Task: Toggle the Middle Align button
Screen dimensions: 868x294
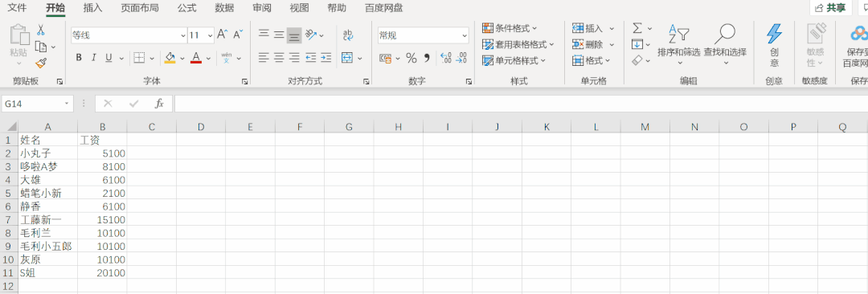Action: (x=279, y=35)
